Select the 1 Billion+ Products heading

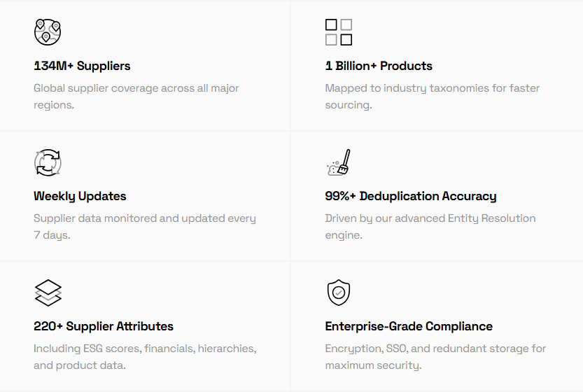379,66
